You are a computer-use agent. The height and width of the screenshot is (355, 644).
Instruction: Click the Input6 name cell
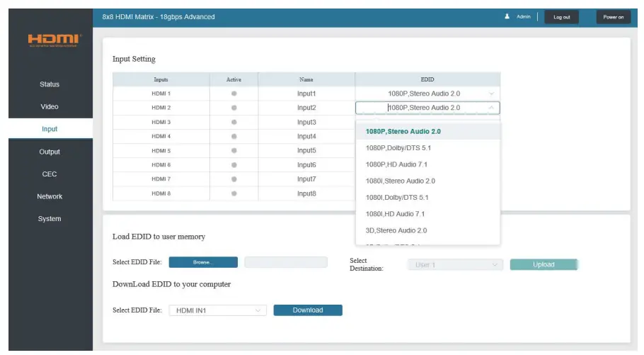[306, 165]
